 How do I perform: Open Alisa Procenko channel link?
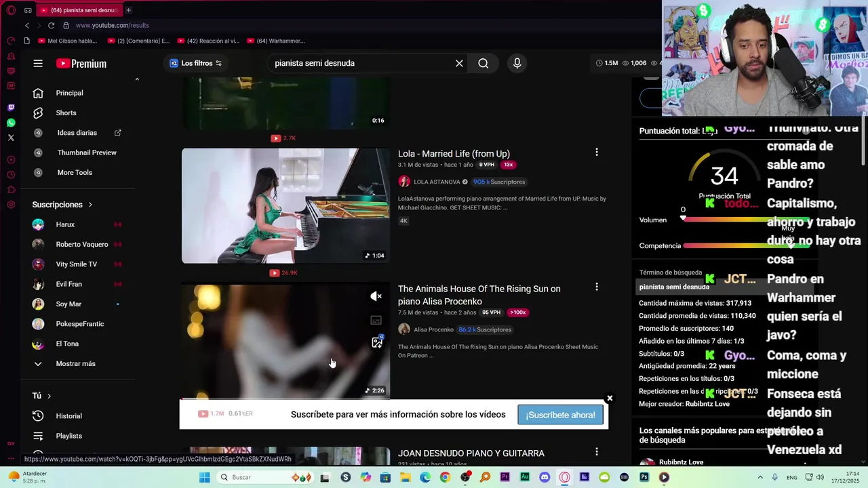click(x=433, y=329)
